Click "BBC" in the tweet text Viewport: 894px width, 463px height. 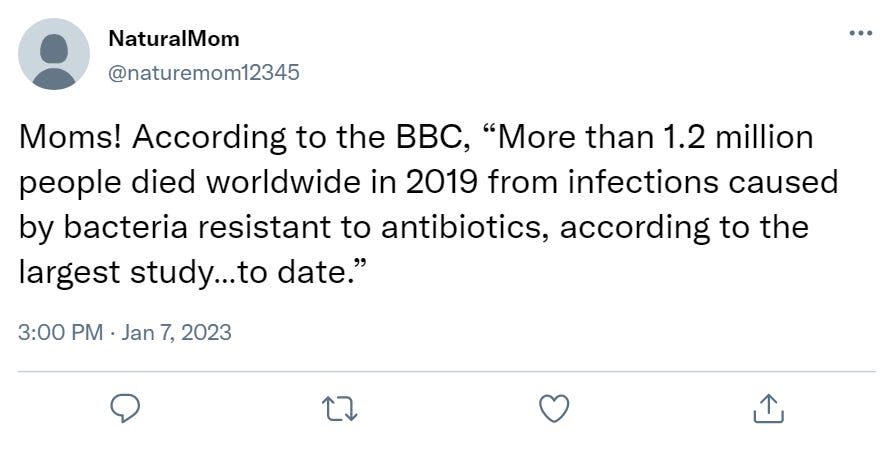pyautogui.click(x=427, y=137)
